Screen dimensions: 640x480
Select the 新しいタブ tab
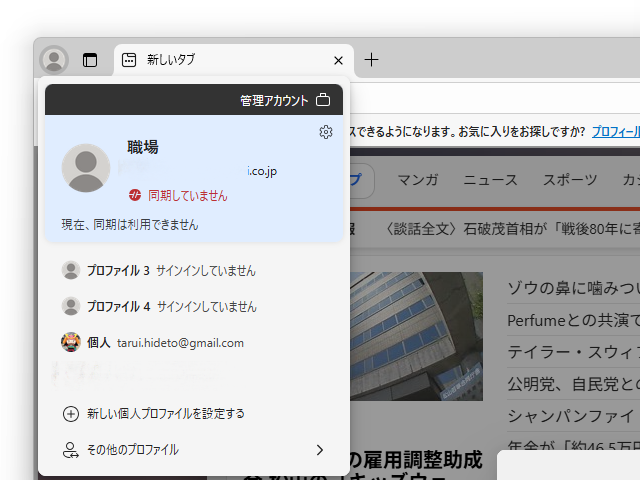click(233, 60)
